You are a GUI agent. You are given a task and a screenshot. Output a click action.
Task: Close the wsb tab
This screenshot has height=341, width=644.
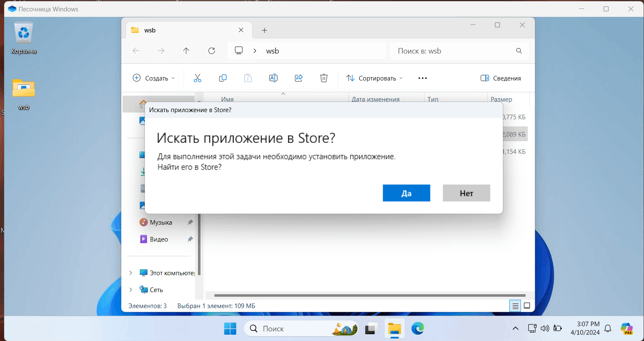(241, 30)
